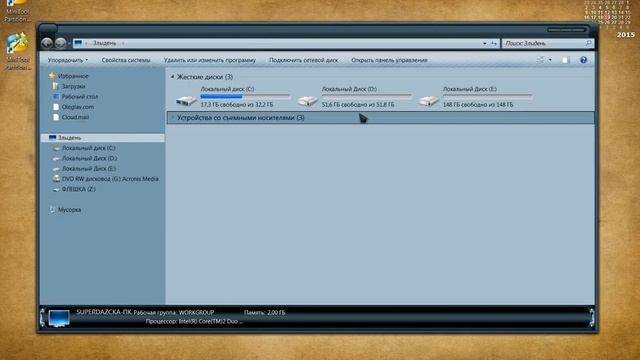
Task: Click the DVD RW drive (G:) icon in sidebar
Action: click(x=56, y=179)
